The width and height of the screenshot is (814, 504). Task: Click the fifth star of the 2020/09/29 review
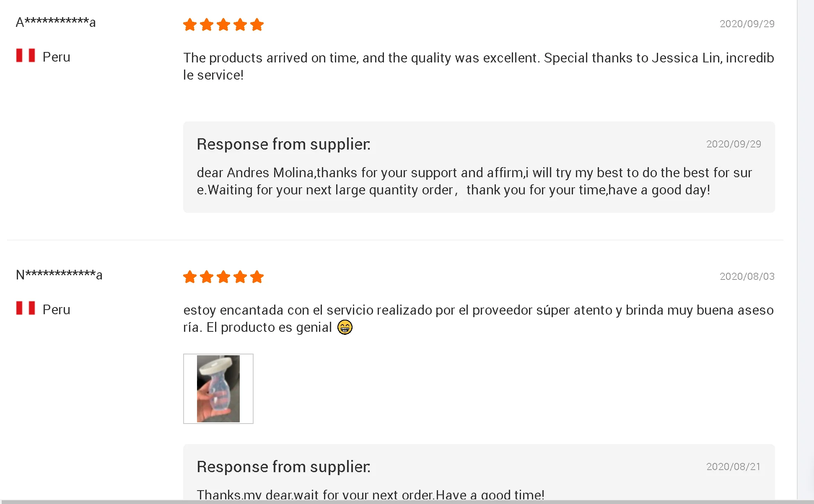point(257,25)
